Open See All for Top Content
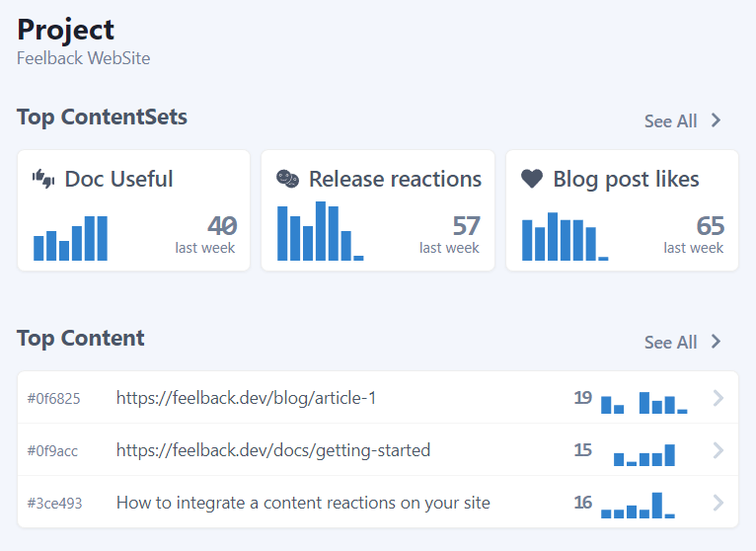Screen dimensions: 756x551 click(671, 343)
